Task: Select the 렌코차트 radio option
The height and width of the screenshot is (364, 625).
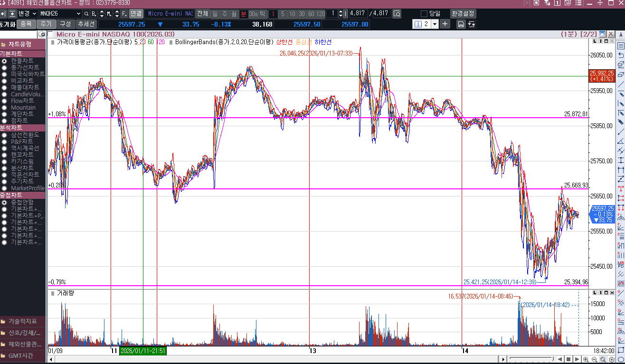Action: point(4,155)
